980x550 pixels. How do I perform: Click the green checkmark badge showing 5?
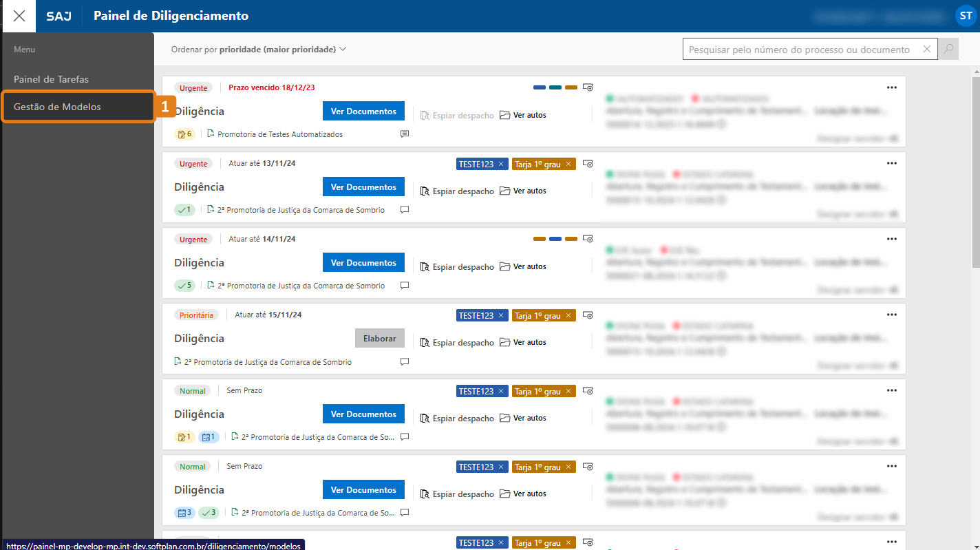point(184,285)
